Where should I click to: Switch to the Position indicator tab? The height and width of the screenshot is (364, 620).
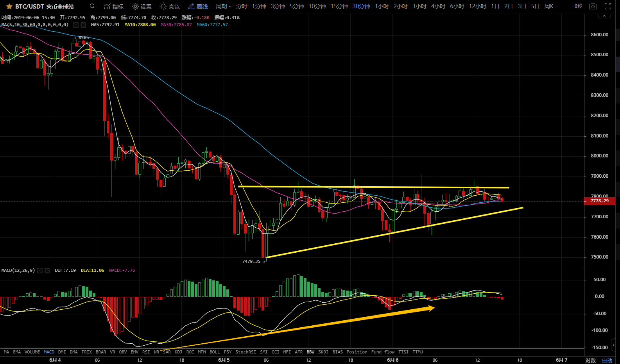click(357, 352)
